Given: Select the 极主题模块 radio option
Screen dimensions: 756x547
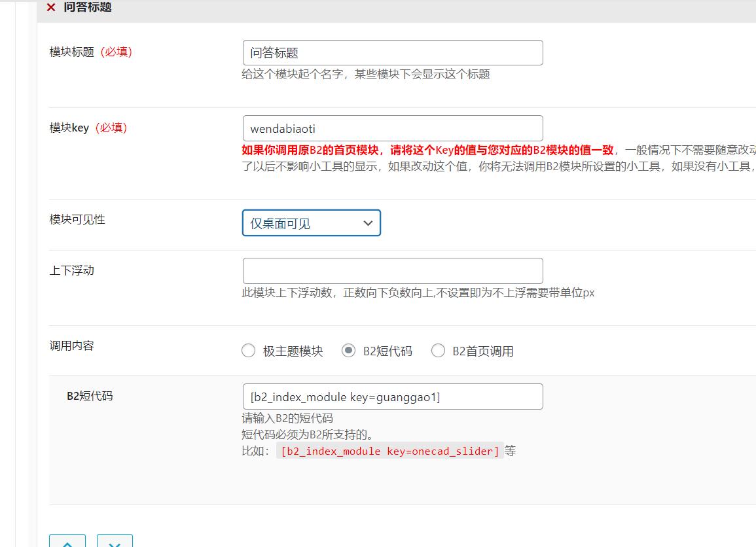Looking at the screenshot, I should [x=249, y=351].
